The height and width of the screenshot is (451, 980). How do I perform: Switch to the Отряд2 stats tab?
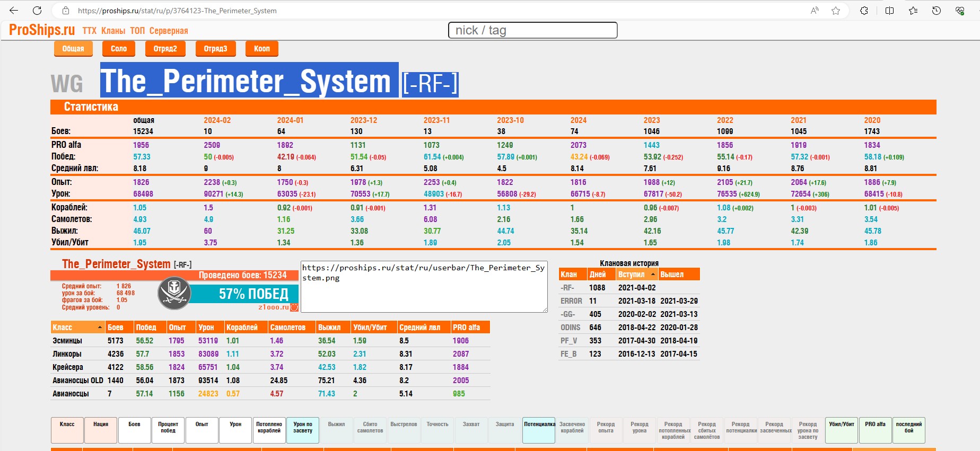click(165, 49)
